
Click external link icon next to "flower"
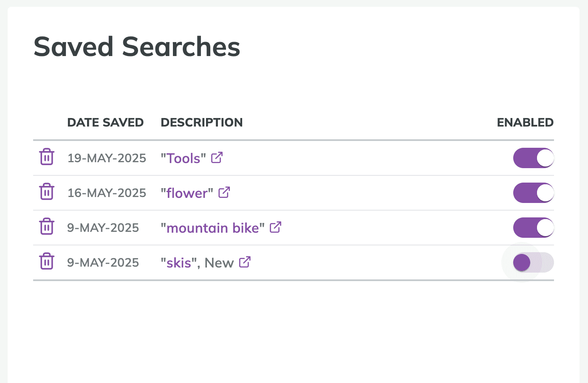224,192
